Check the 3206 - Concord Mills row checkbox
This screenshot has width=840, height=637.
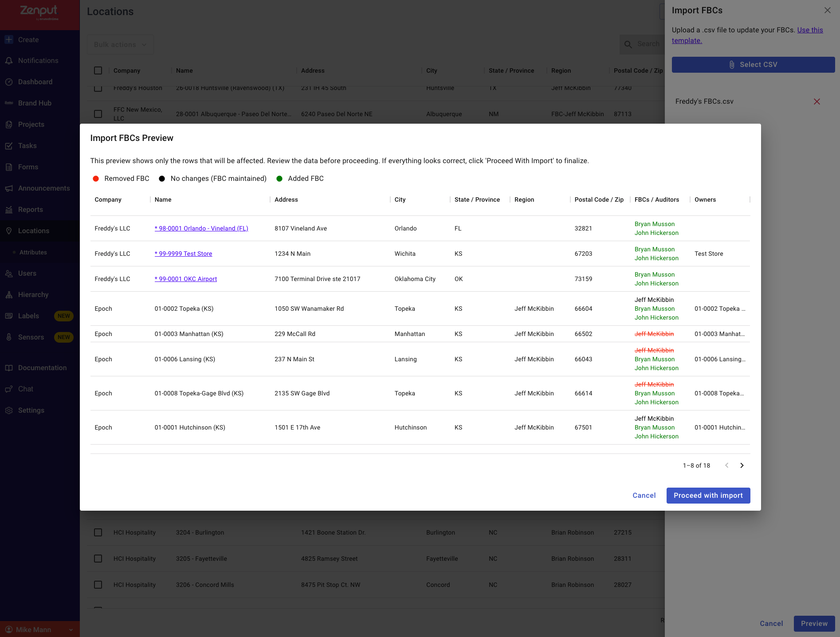tap(98, 585)
